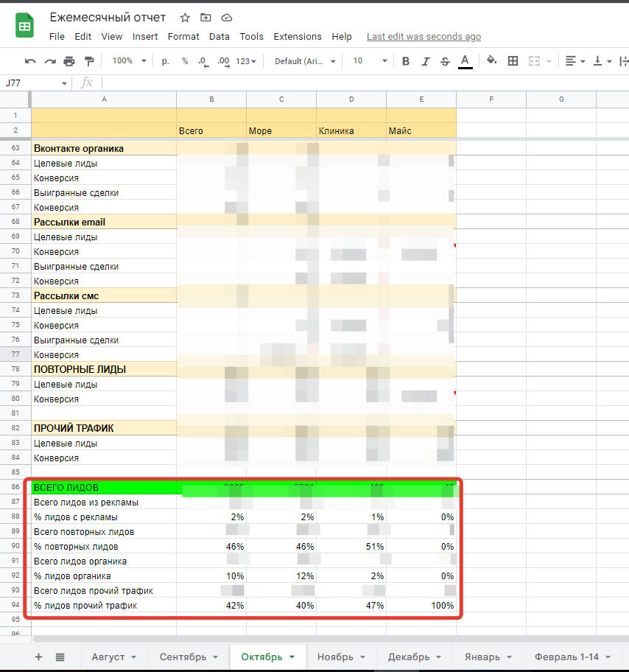
Task: Expand merge cells options arrow
Action: point(549,62)
